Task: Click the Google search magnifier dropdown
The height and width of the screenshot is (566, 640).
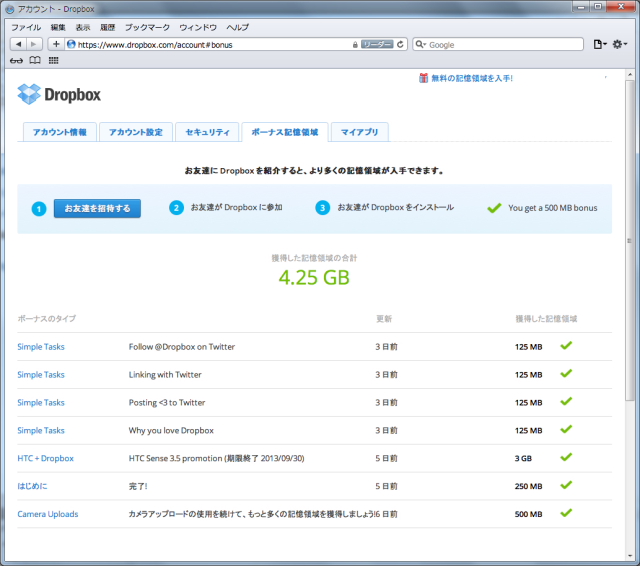Action: [x=420, y=44]
